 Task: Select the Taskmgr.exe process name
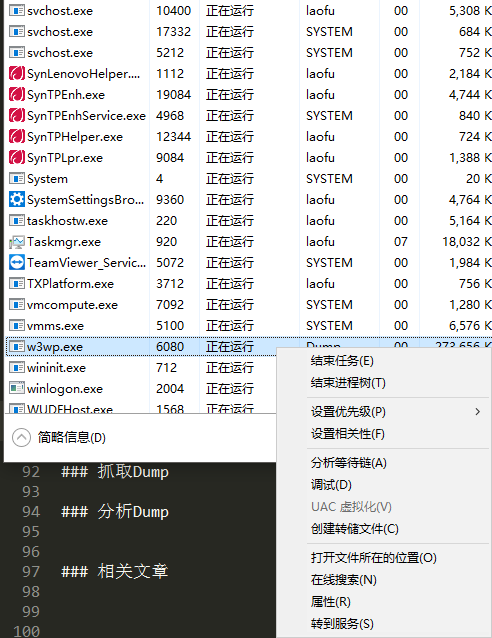tap(64, 242)
